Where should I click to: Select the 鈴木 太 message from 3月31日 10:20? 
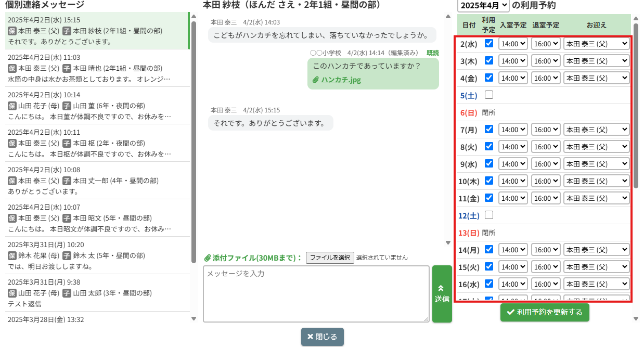(96, 255)
